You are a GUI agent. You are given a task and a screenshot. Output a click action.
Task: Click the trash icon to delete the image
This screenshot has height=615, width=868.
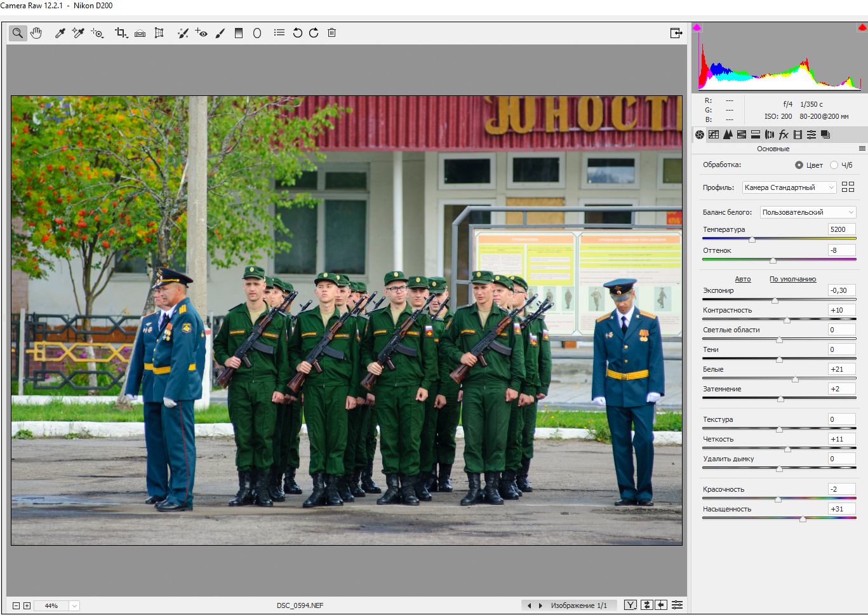pyautogui.click(x=331, y=33)
